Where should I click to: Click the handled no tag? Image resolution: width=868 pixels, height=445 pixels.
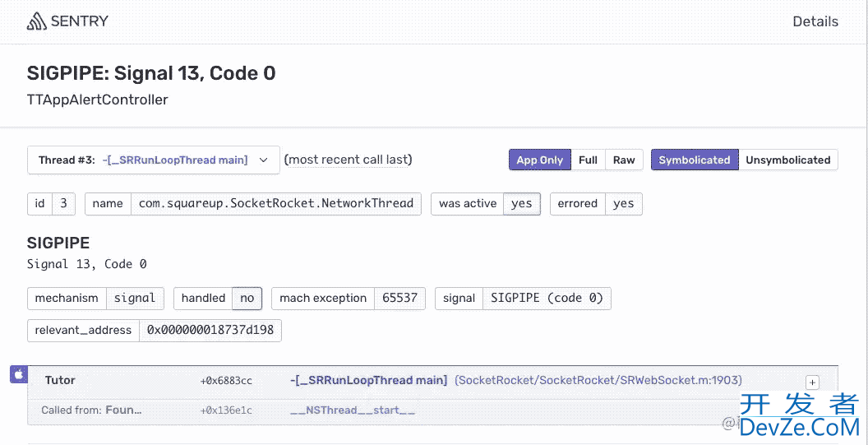218,298
